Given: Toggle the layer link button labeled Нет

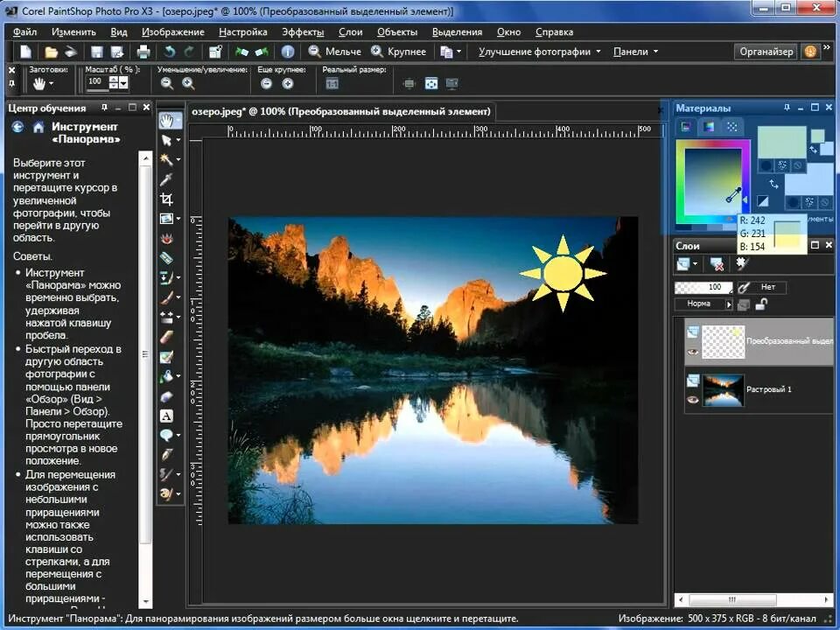Looking at the screenshot, I should [x=762, y=287].
